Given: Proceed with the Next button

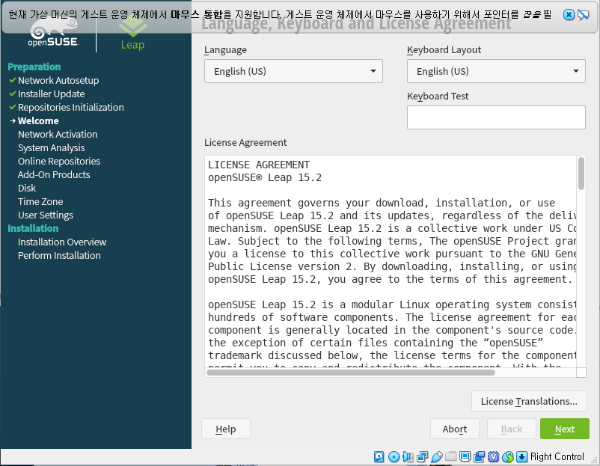Looking at the screenshot, I should [x=564, y=429].
